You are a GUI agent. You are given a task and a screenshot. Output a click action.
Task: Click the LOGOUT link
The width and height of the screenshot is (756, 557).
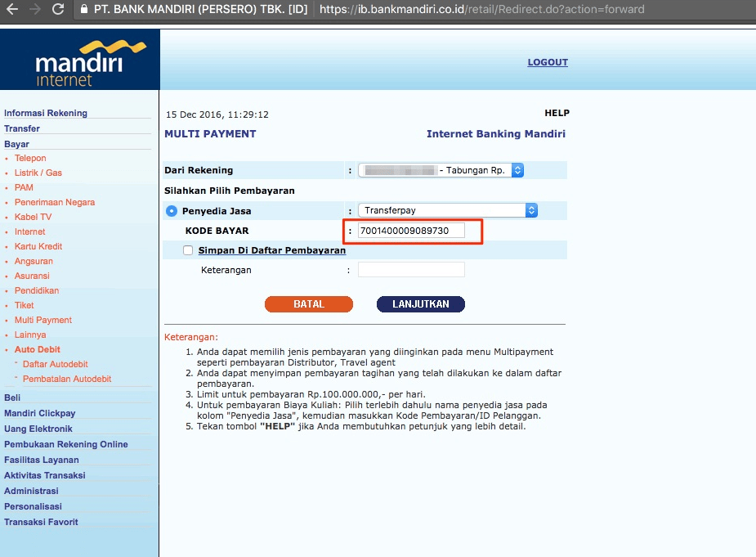pos(548,62)
